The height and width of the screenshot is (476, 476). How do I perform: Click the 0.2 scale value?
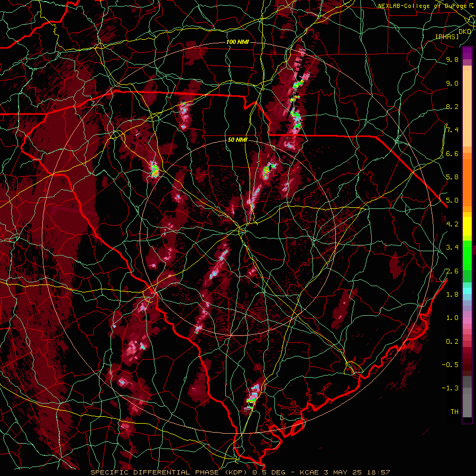tap(452, 342)
